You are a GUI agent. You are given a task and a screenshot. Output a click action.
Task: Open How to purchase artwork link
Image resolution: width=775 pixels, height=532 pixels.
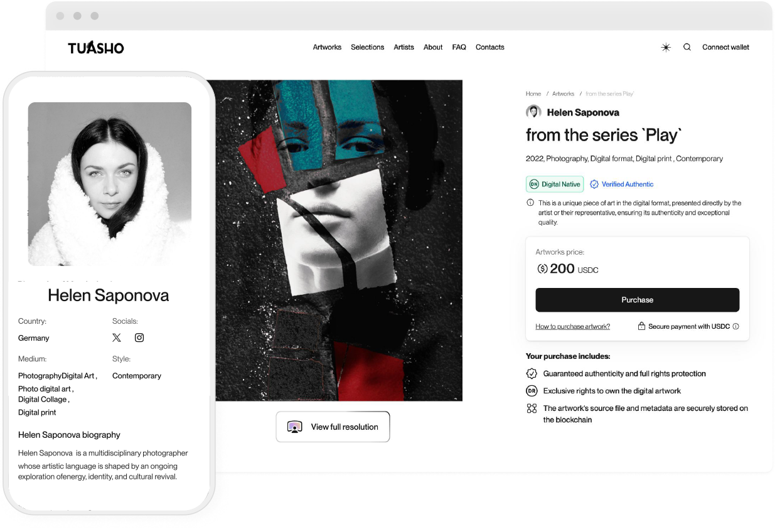click(572, 326)
